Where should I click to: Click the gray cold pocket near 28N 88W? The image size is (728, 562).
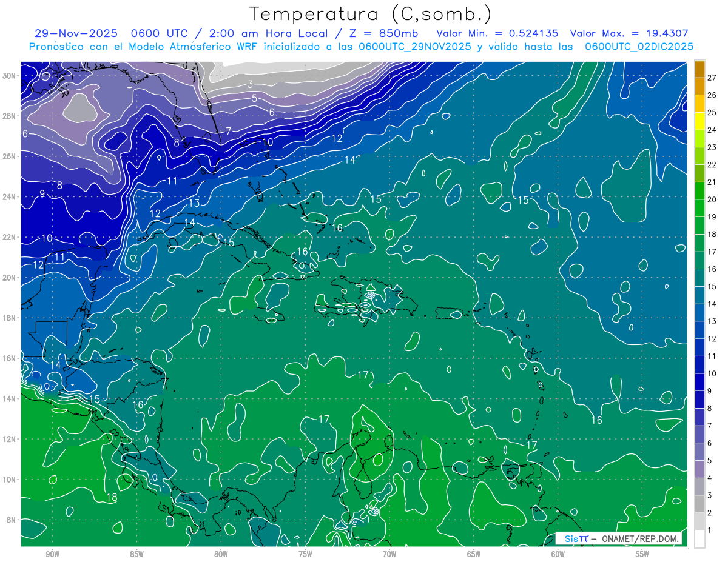tap(80, 110)
